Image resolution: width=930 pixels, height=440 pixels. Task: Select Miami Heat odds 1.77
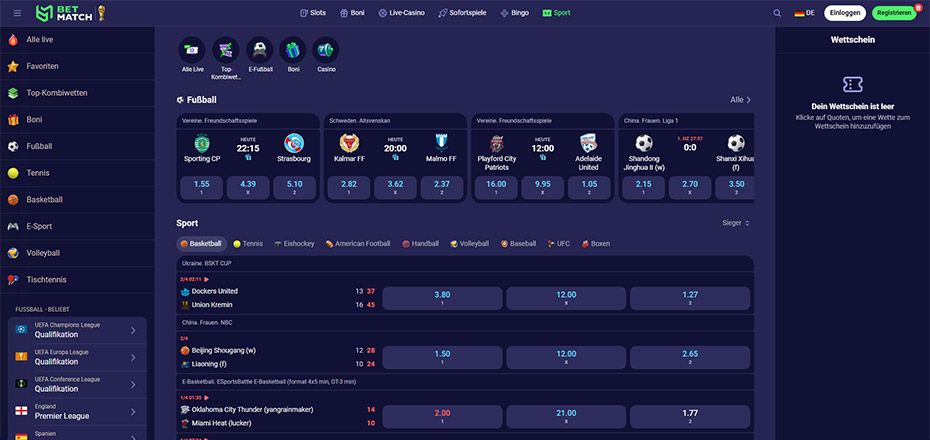pyautogui.click(x=690, y=417)
